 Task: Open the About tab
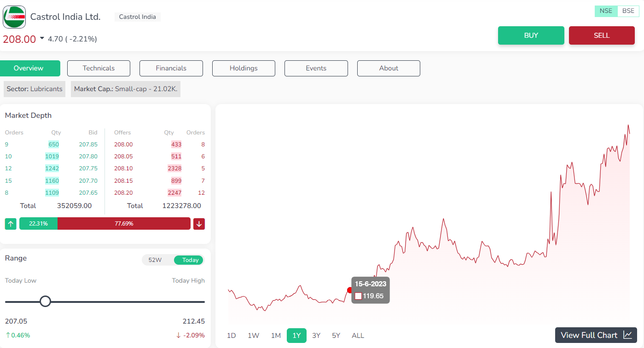pos(389,68)
